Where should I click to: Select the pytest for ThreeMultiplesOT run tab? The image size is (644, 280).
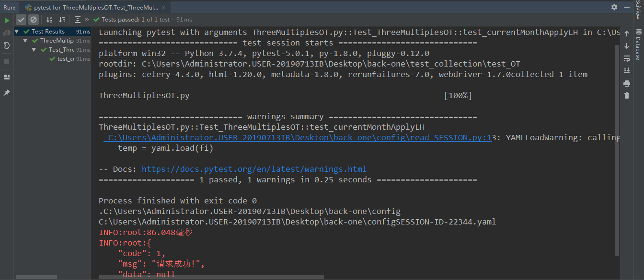[91, 7]
